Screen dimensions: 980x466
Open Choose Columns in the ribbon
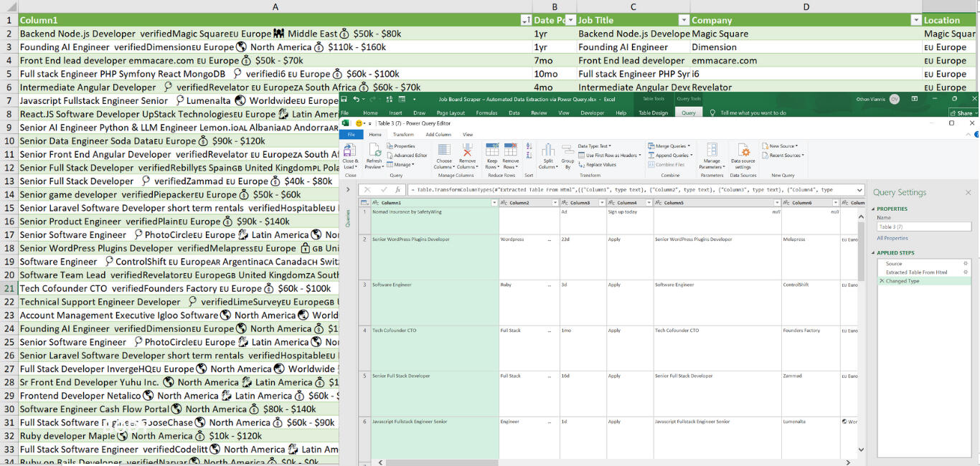pyautogui.click(x=444, y=151)
